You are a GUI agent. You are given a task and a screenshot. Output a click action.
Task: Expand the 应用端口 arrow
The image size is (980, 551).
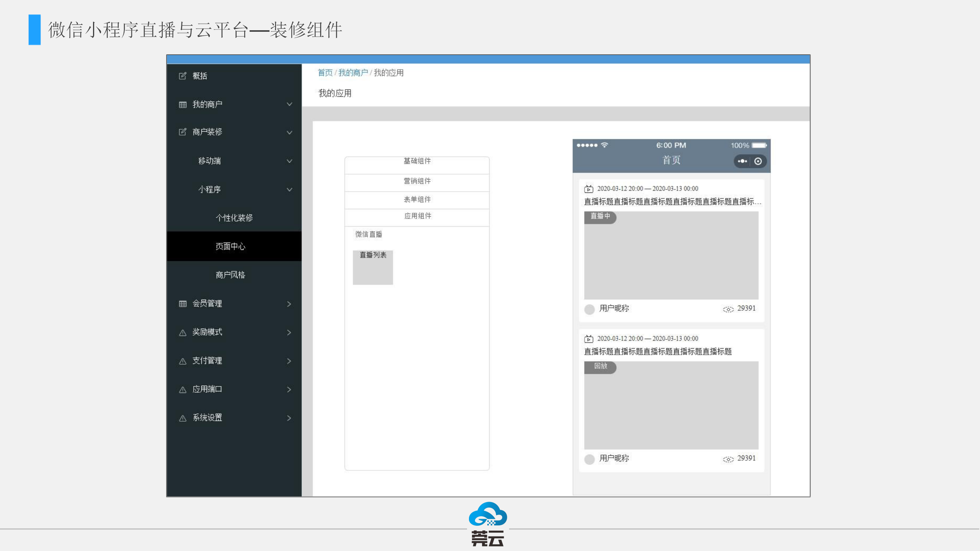coord(289,390)
